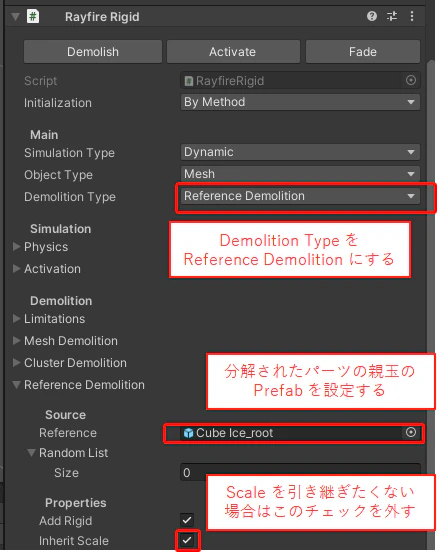Open object picker for Script field
This screenshot has width=437, height=552.
(411, 81)
